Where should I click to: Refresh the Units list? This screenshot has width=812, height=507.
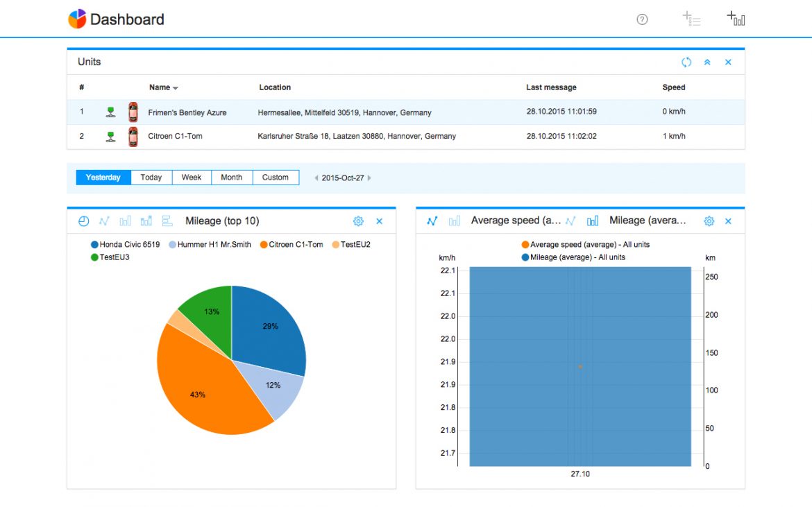click(x=686, y=62)
